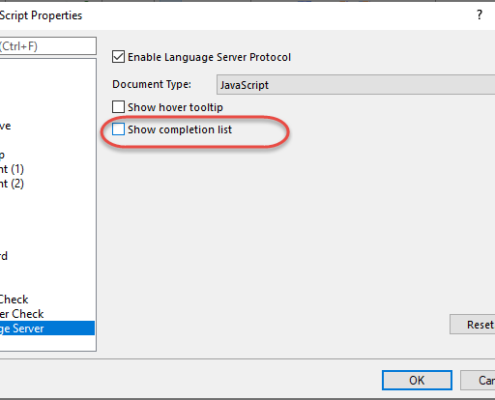Click the Enable Language Server Protocol label
The width and height of the screenshot is (495, 400).
point(209,57)
